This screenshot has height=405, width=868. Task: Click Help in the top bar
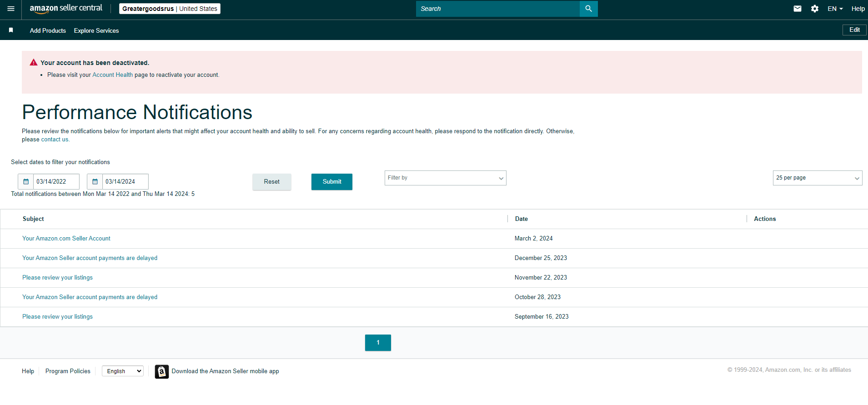(x=858, y=9)
